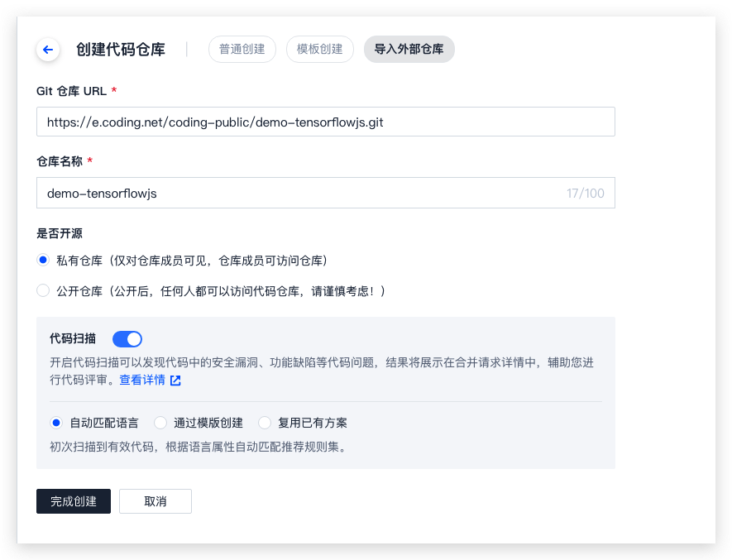Viewport: 732px width, 560px height.
Task: Click the 仓库名称 field label
Action: (x=60, y=161)
